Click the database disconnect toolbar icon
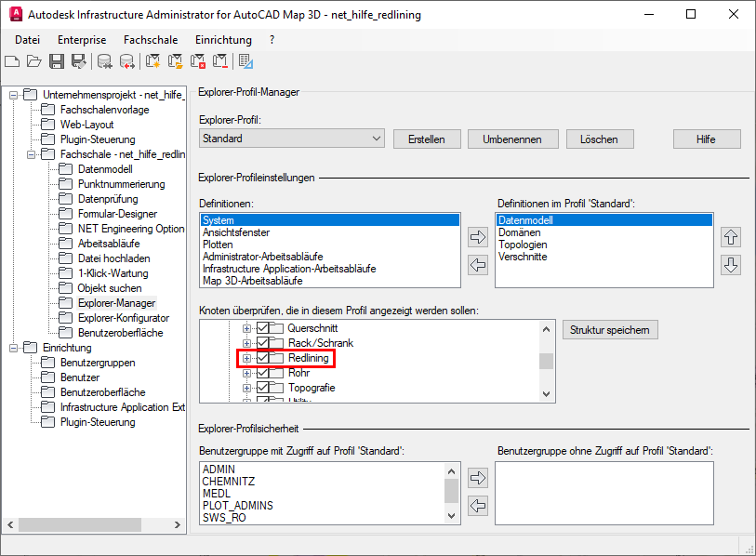Screen dimensions: 756x556 pos(127,61)
